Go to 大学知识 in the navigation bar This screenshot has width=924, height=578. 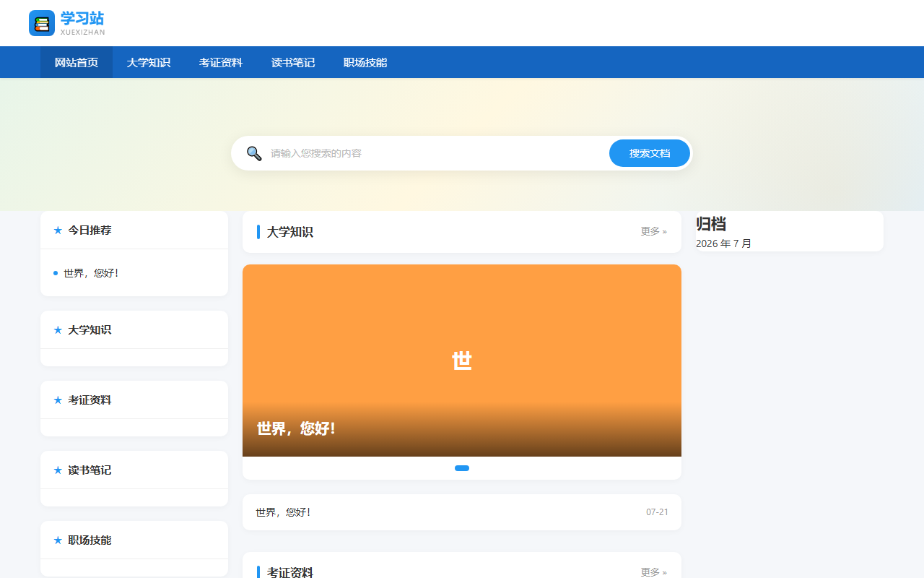149,62
